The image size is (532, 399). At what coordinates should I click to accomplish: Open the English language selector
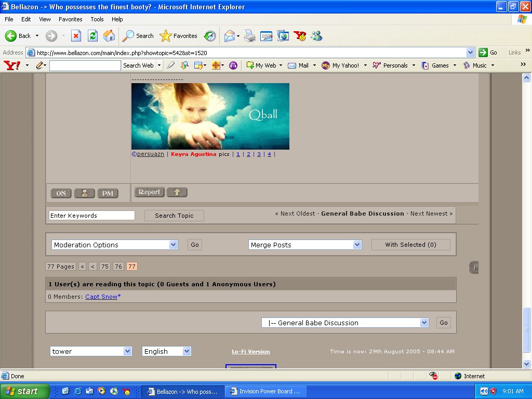(166, 351)
